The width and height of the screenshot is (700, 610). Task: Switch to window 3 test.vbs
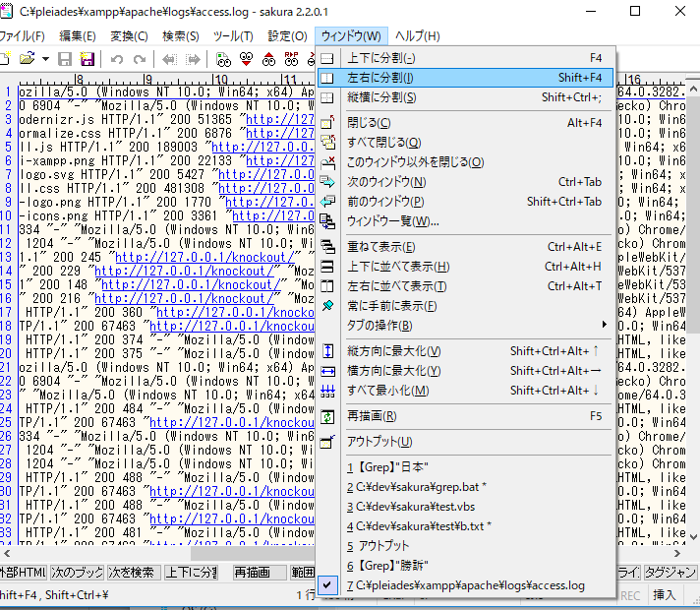465,507
